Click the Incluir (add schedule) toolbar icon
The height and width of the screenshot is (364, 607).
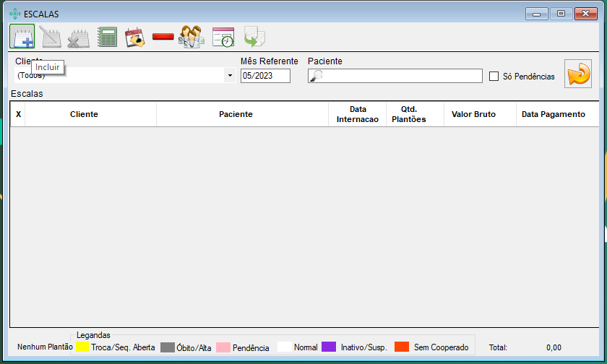(22, 36)
